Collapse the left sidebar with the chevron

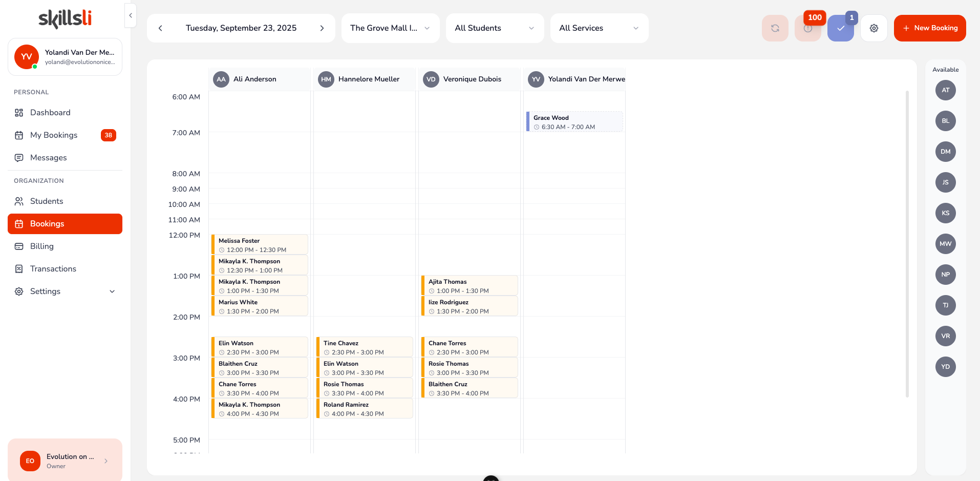(130, 15)
